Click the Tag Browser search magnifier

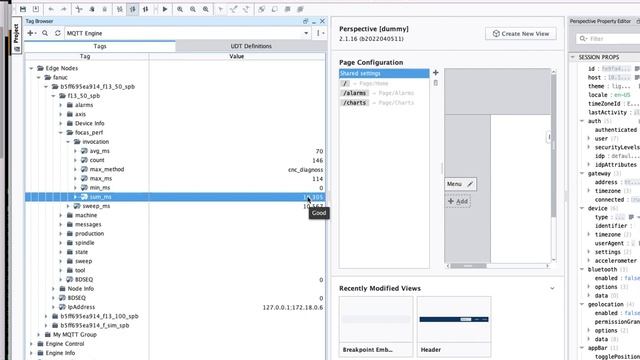click(45, 33)
